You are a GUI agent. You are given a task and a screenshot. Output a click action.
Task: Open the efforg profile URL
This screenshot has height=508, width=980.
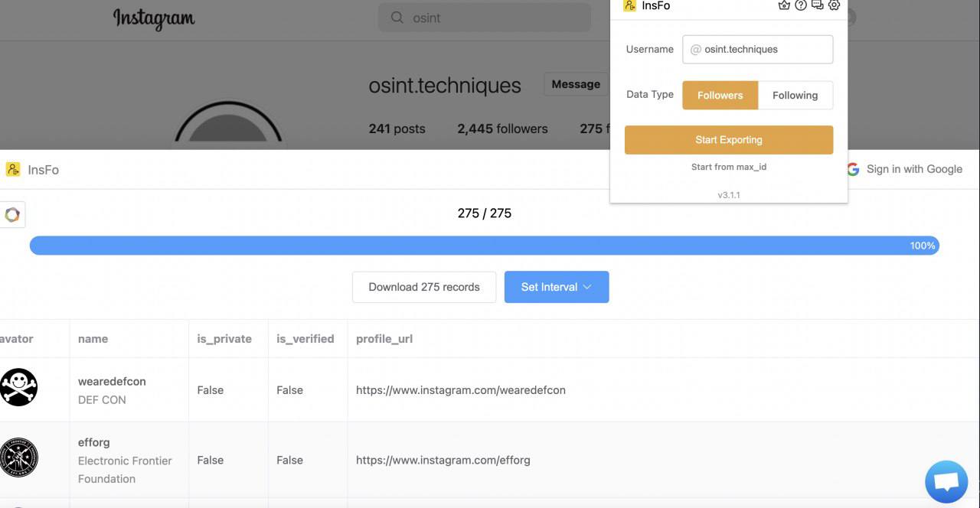tap(443, 461)
